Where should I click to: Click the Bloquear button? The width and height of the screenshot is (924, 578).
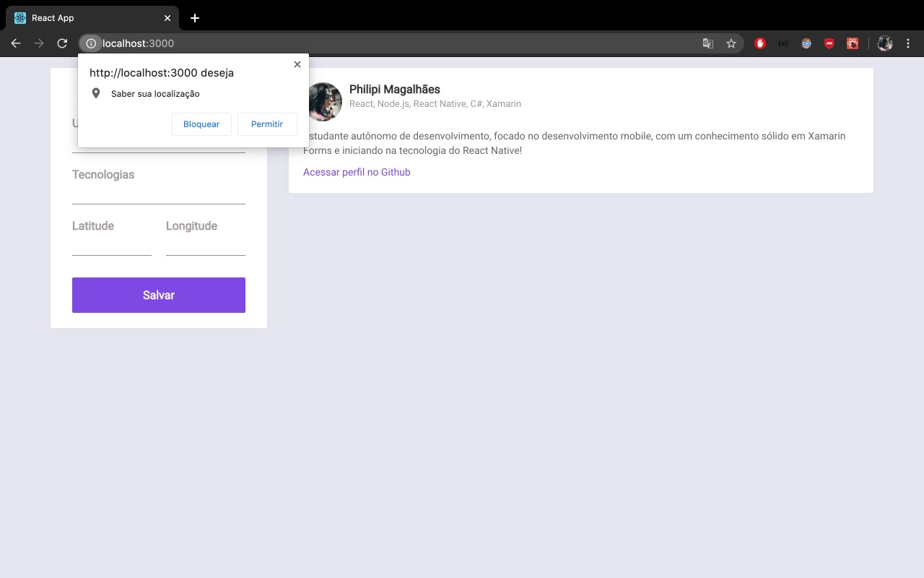[201, 124]
